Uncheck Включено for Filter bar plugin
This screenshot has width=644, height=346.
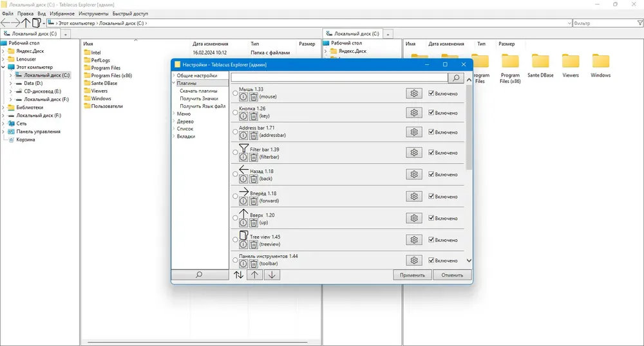[x=431, y=152]
